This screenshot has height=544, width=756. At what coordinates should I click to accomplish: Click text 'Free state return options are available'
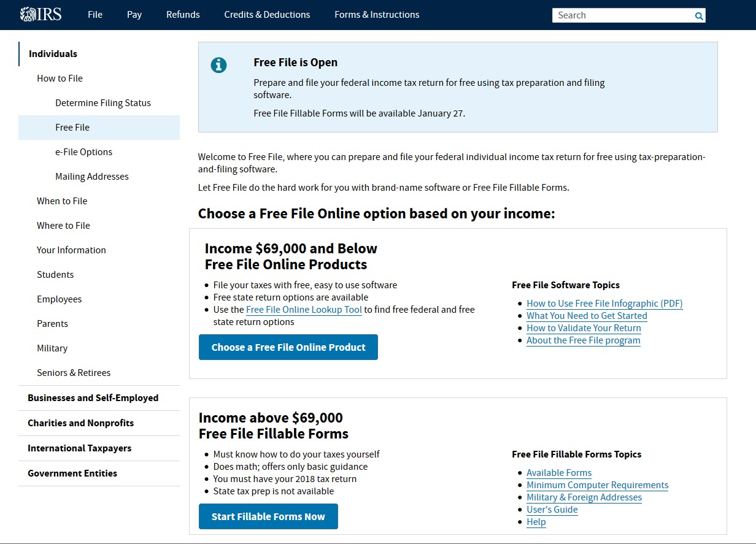(x=291, y=297)
